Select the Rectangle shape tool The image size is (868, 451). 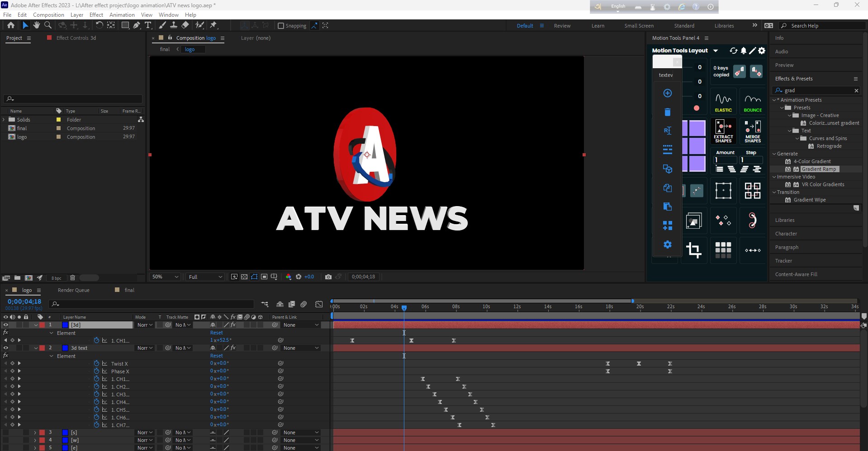tap(125, 25)
